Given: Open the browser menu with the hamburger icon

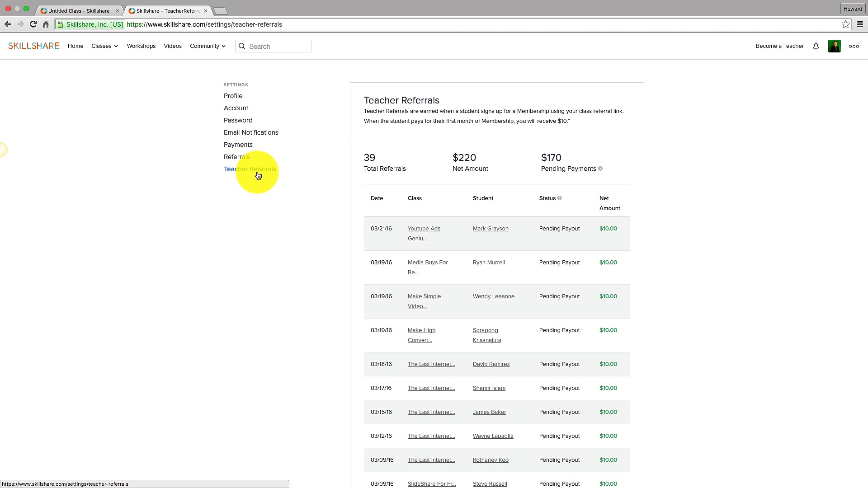Looking at the screenshot, I should point(860,24).
